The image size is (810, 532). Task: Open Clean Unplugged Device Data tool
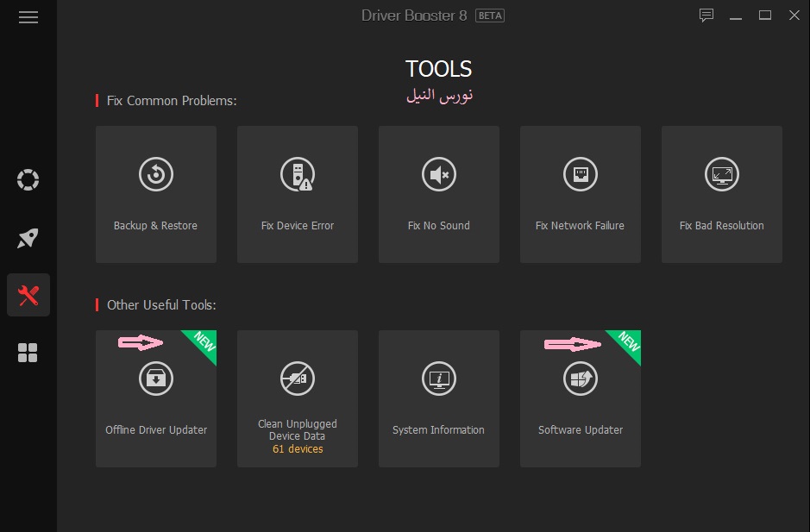pyautogui.click(x=298, y=398)
